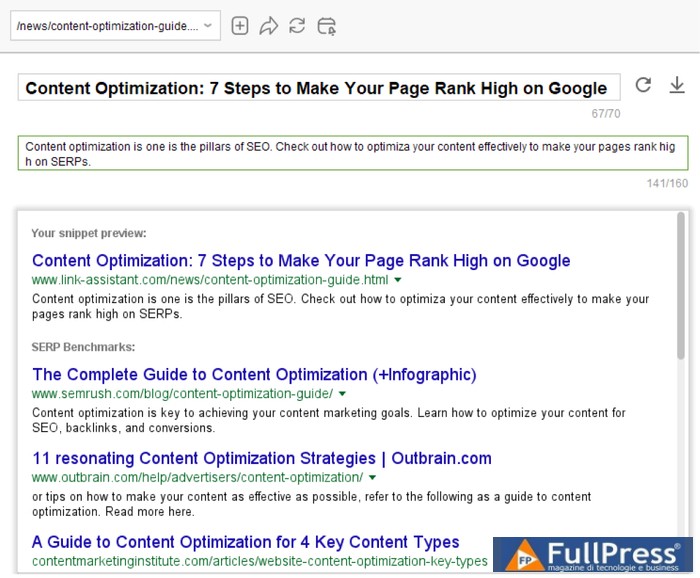Click into the page title input field

[x=318, y=88]
